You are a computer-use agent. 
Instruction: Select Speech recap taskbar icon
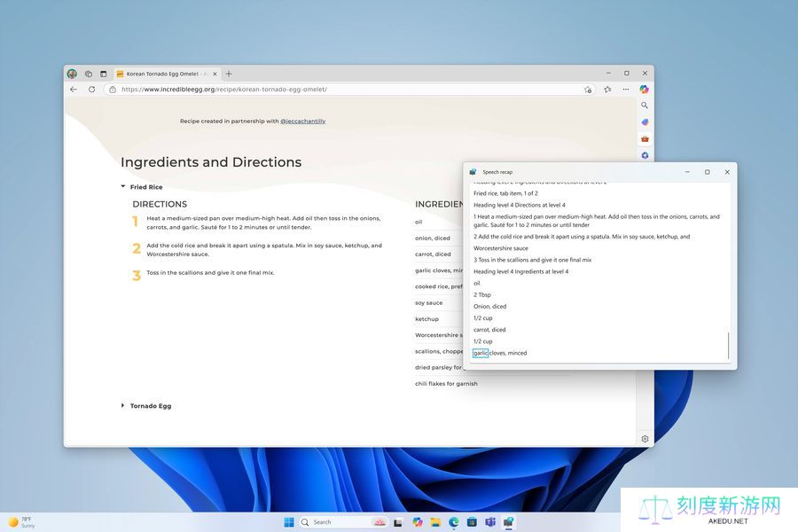click(508, 522)
